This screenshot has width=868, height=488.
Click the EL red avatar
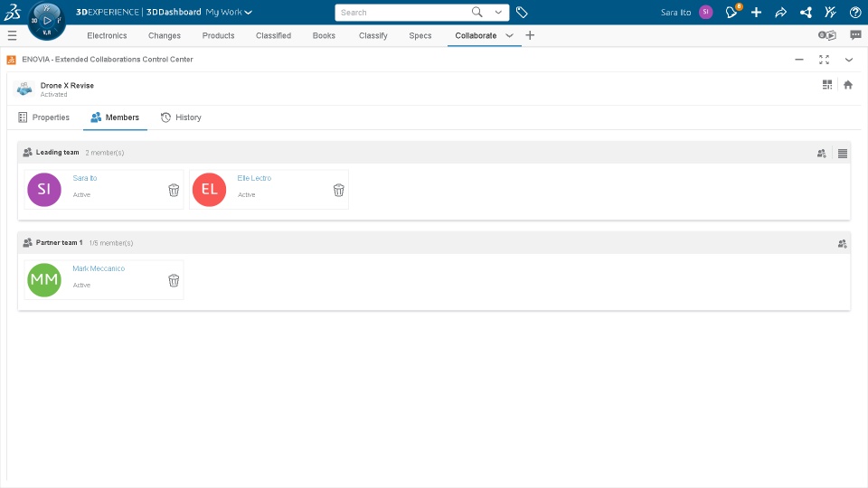tap(209, 189)
